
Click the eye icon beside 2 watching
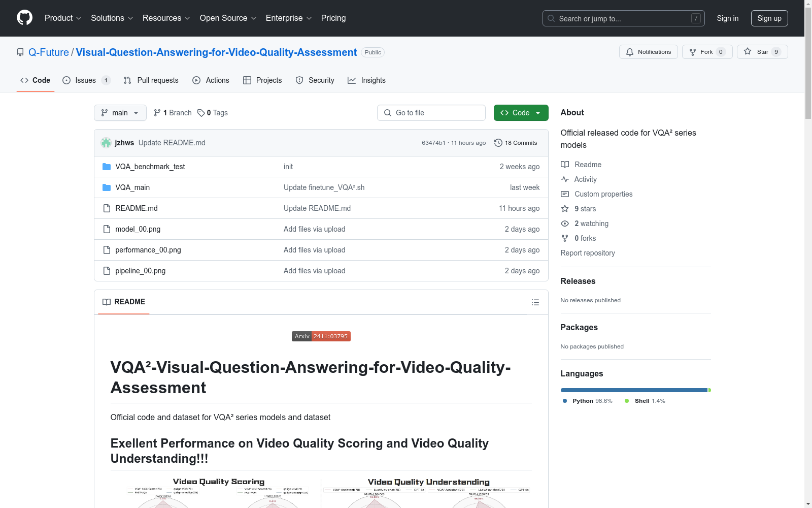(x=565, y=224)
